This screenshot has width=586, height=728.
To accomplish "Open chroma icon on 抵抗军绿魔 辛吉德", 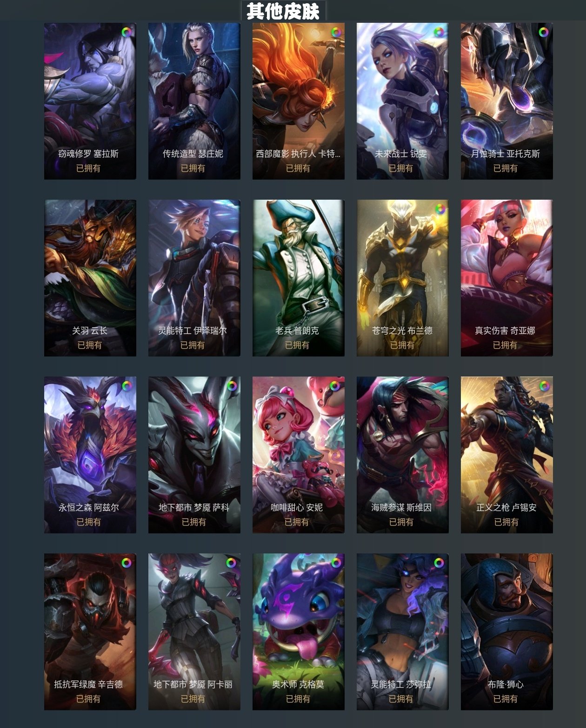I will (127, 563).
